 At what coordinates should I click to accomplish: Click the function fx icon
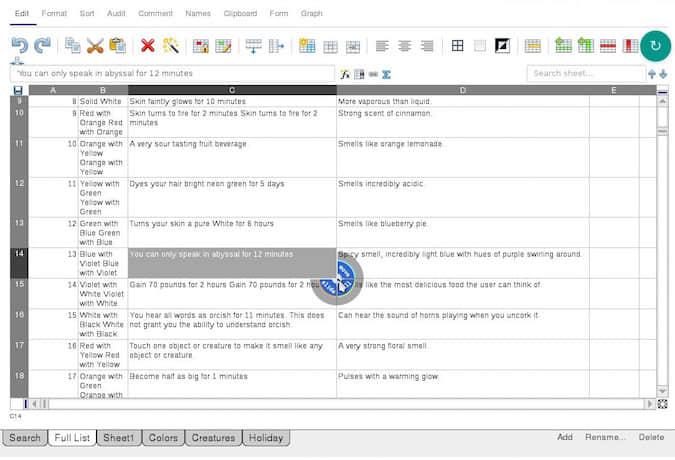coord(345,74)
